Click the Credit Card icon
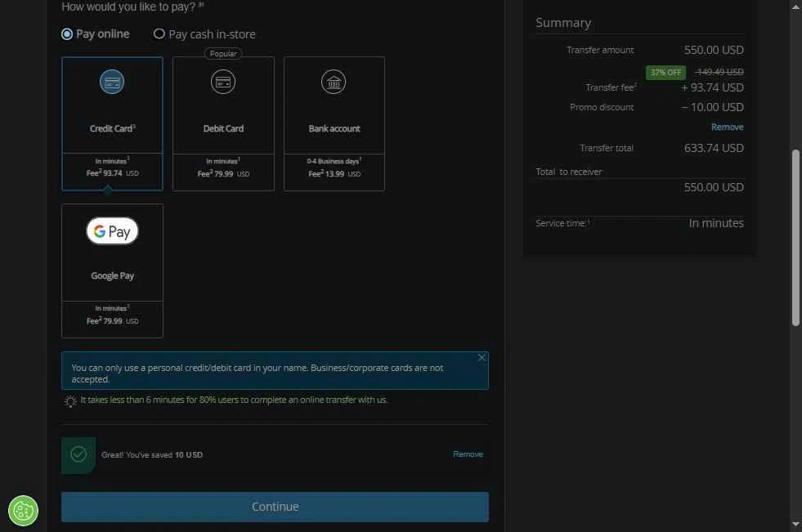 click(x=112, y=82)
